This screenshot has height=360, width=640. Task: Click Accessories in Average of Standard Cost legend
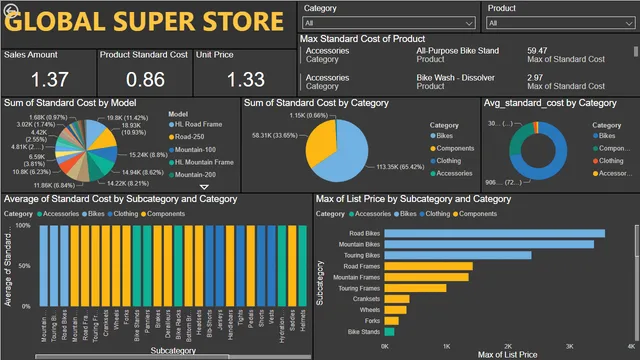tap(58, 214)
